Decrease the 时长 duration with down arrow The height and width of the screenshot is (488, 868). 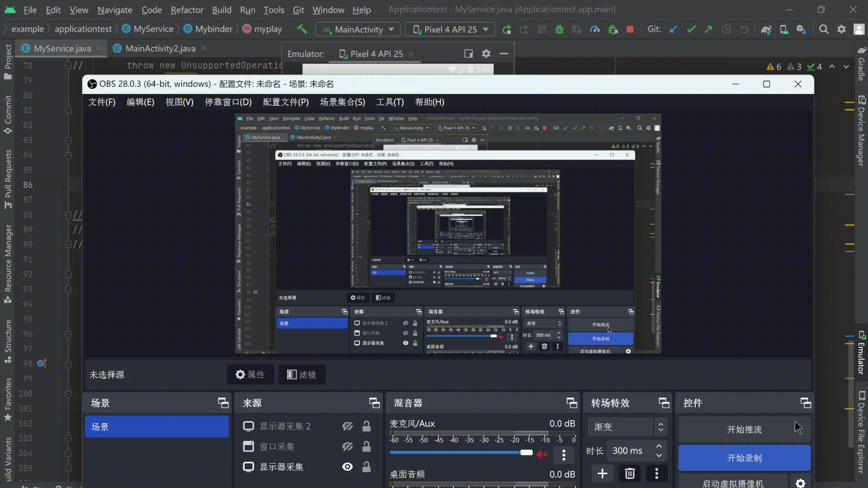pos(659,455)
